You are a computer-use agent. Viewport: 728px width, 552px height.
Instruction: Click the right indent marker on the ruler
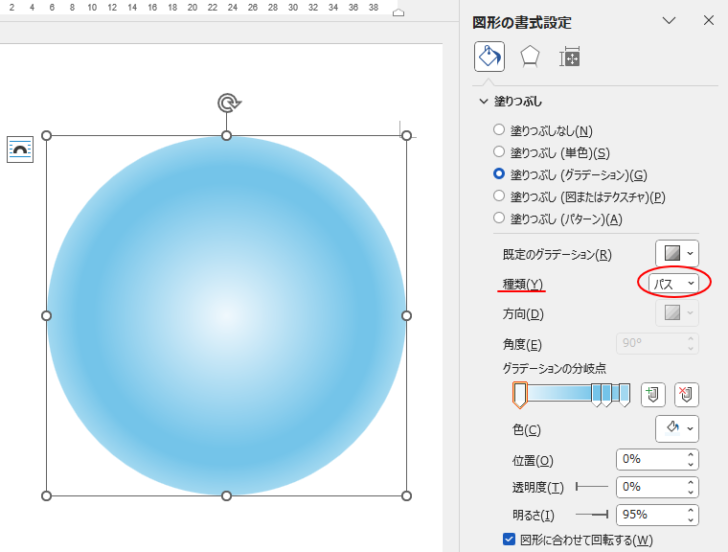[398, 13]
